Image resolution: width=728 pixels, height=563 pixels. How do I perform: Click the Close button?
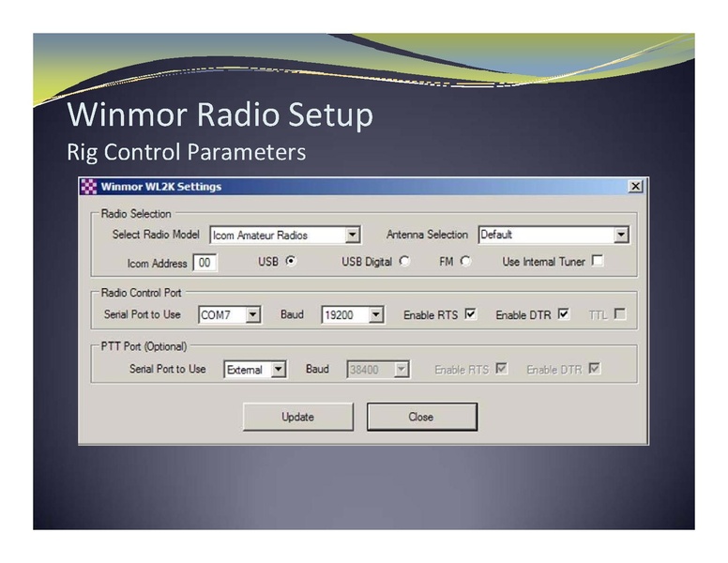(421, 417)
